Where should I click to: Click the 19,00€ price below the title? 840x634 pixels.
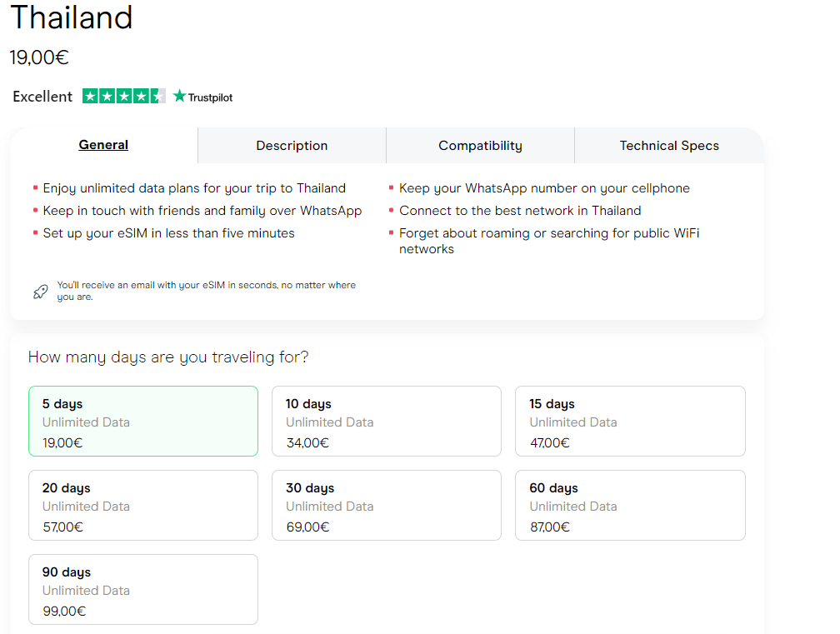pos(39,57)
